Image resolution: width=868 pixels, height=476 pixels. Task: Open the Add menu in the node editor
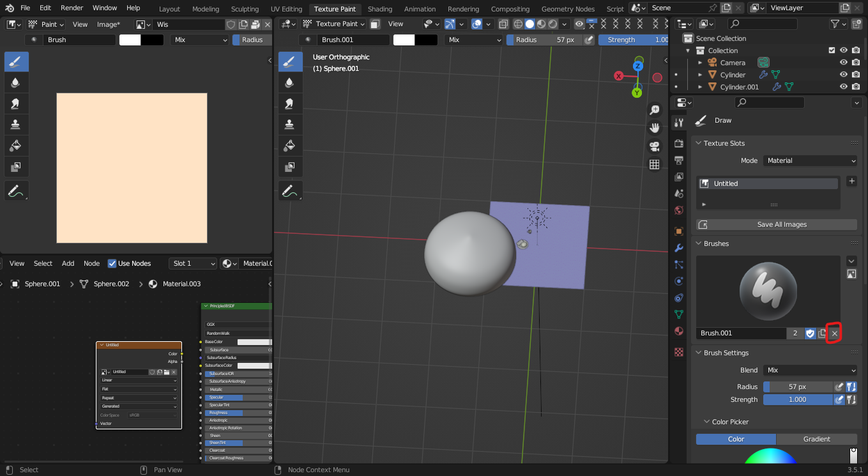pos(68,263)
